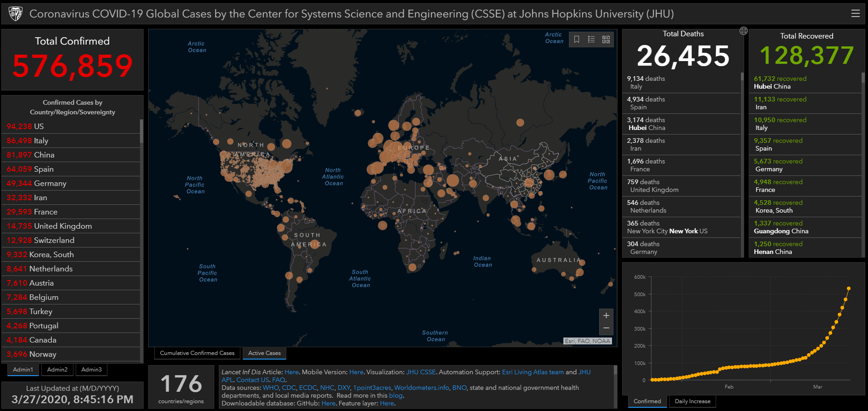The height and width of the screenshot is (411, 868).
Task: Zoom out on the map
Action: (606, 328)
